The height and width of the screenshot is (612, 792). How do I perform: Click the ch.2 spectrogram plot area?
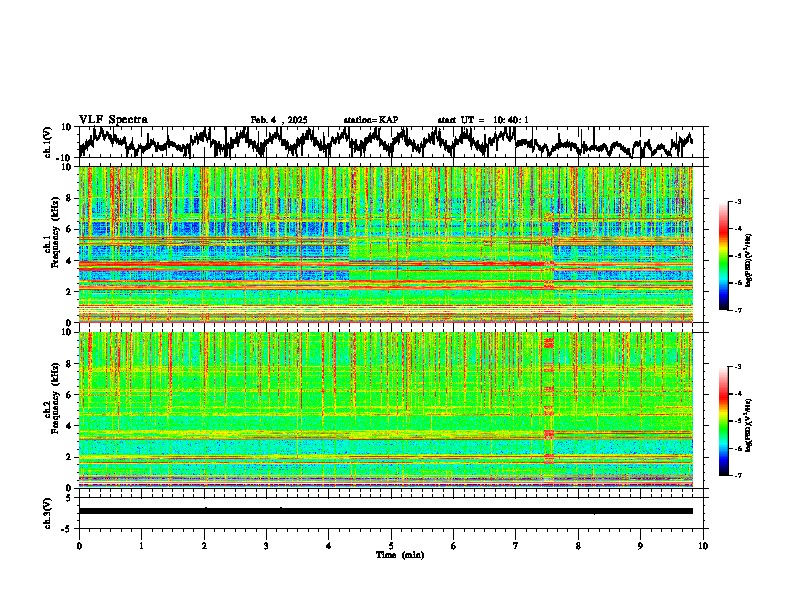click(x=386, y=410)
